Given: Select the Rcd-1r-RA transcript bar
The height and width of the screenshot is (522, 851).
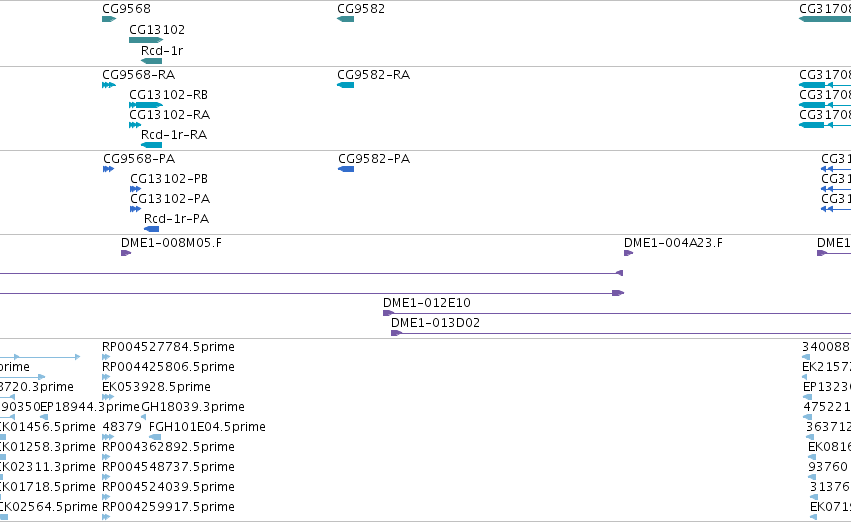Looking at the screenshot, I should (x=151, y=145).
